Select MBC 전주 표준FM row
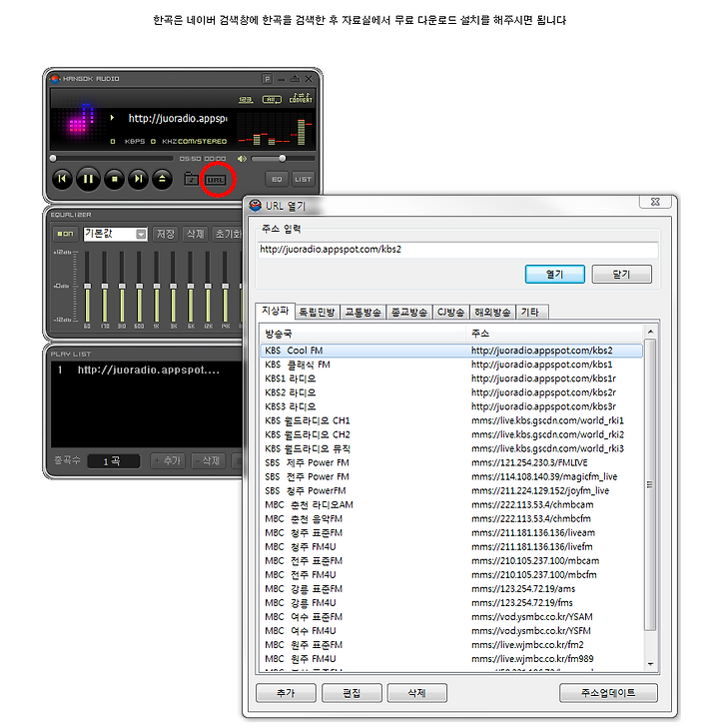Viewport: 719px width, 728px height. coord(451,561)
